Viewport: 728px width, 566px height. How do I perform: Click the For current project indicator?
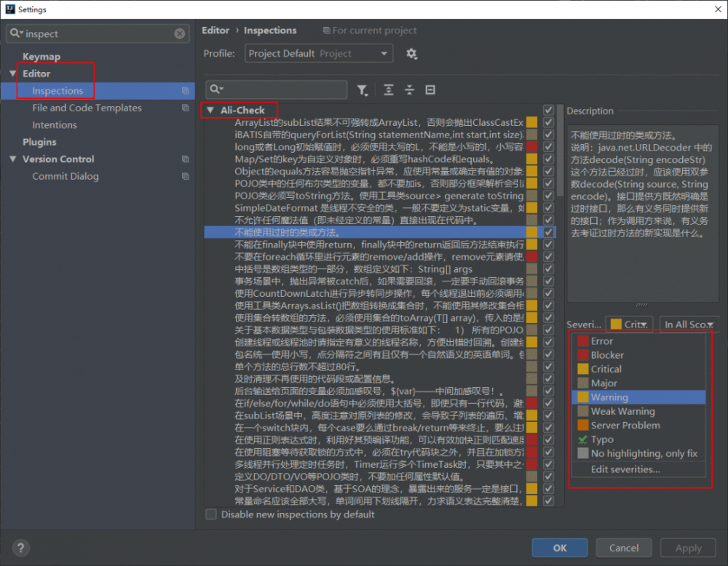pos(370,30)
